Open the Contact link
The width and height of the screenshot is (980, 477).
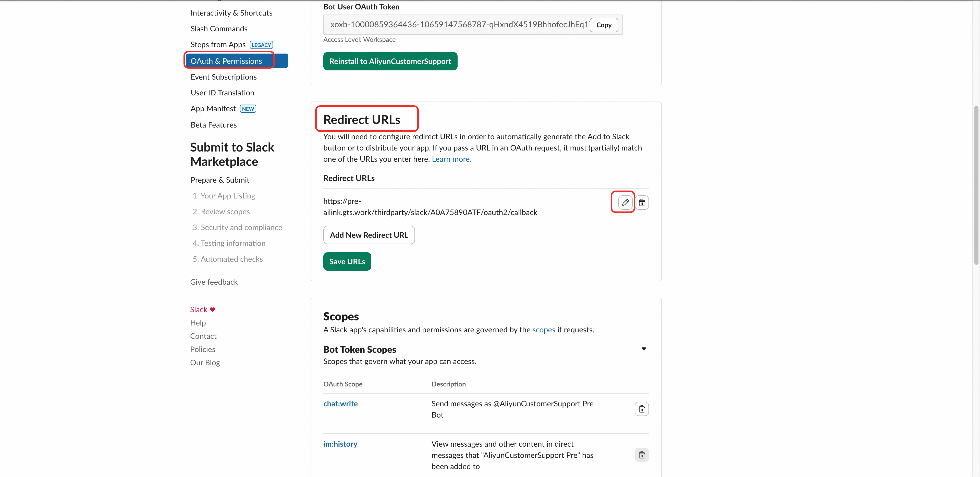tap(203, 336)
